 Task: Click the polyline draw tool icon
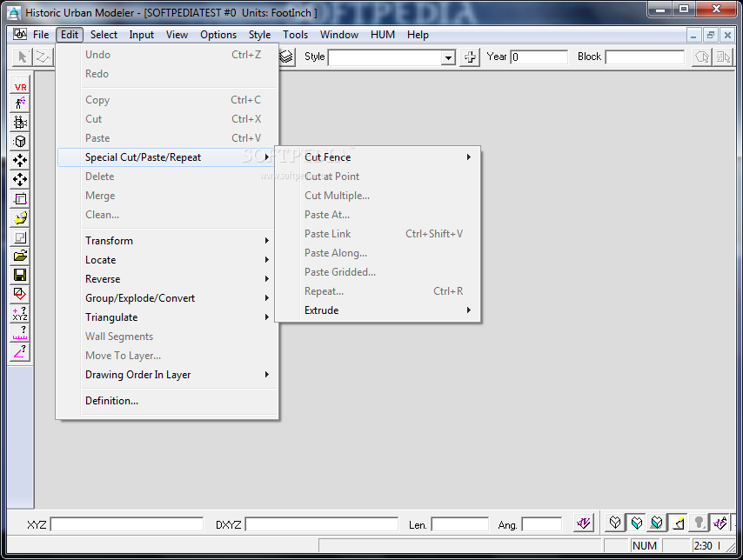(x=44, y=57)
